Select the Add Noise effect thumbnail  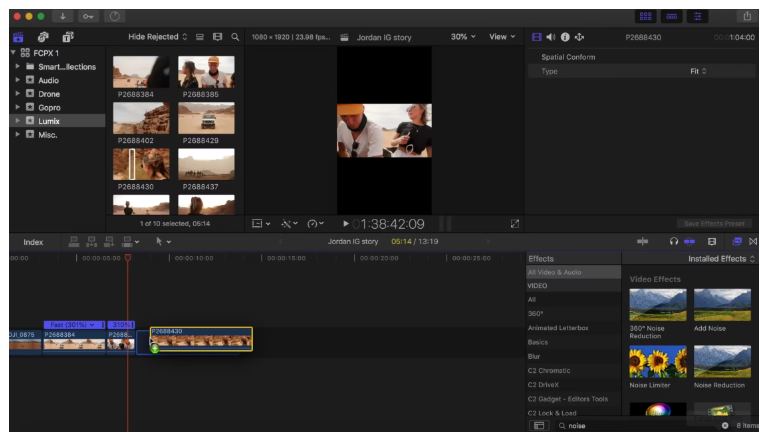tap(722, 305)
